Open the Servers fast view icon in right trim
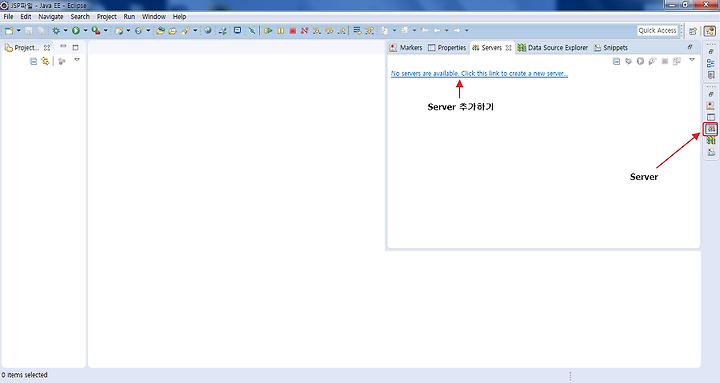720x383 pixels. (711, 129)
